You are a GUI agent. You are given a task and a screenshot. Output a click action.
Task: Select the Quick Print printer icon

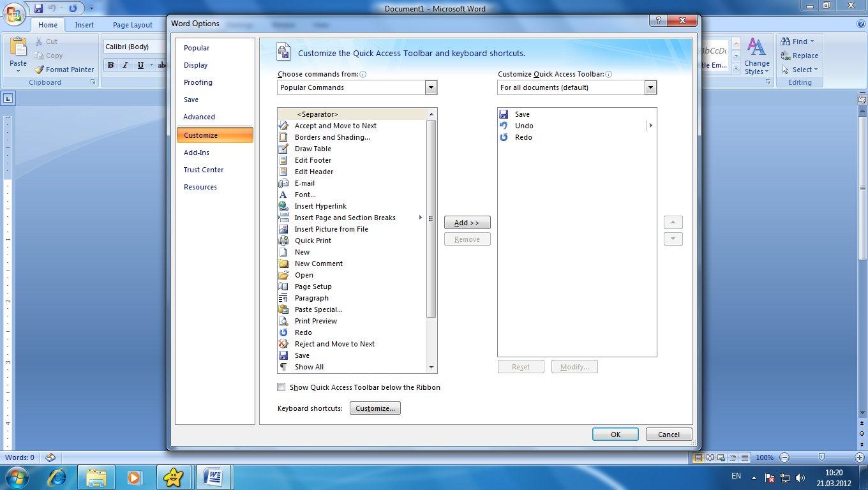283,241
